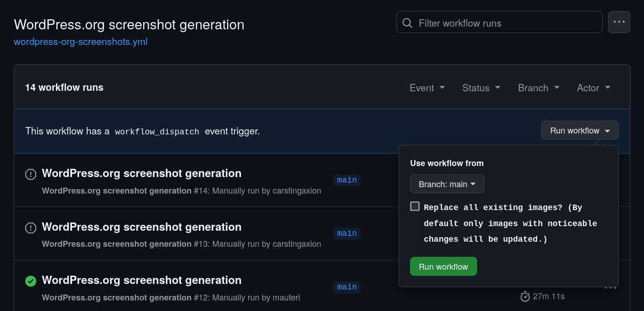Click the page title WordPress.org screenshot generation
The width and height of the screenshot is (644, 311).
(129, 24)
